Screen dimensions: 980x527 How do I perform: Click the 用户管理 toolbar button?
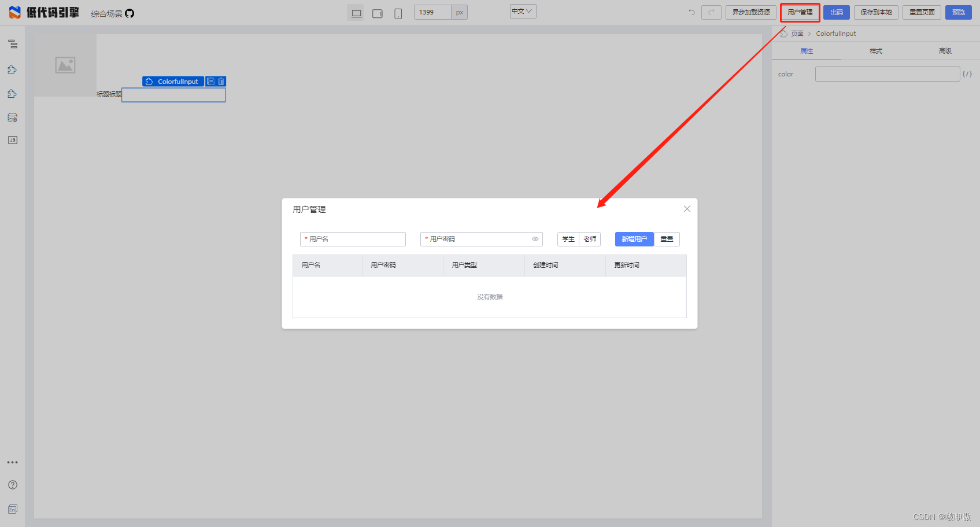(800, 12)
